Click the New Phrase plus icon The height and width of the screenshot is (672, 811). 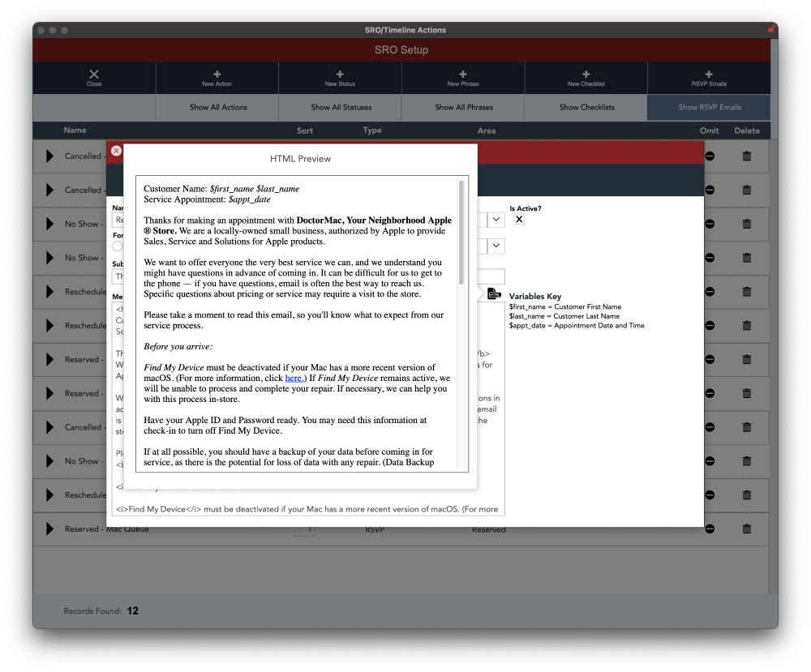(x=463, y=75)
